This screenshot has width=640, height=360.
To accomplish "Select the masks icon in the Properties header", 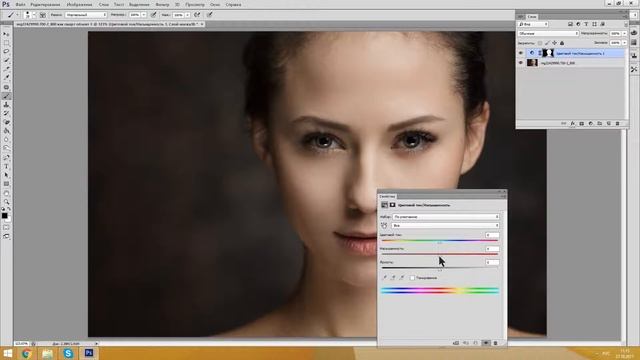I will click(393, 205).
